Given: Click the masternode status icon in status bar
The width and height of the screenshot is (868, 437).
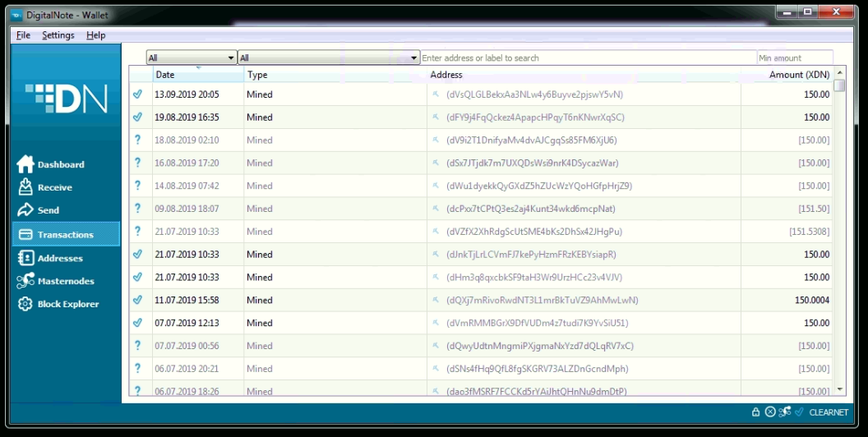Looking at the screenshot, I should (784, 412).
